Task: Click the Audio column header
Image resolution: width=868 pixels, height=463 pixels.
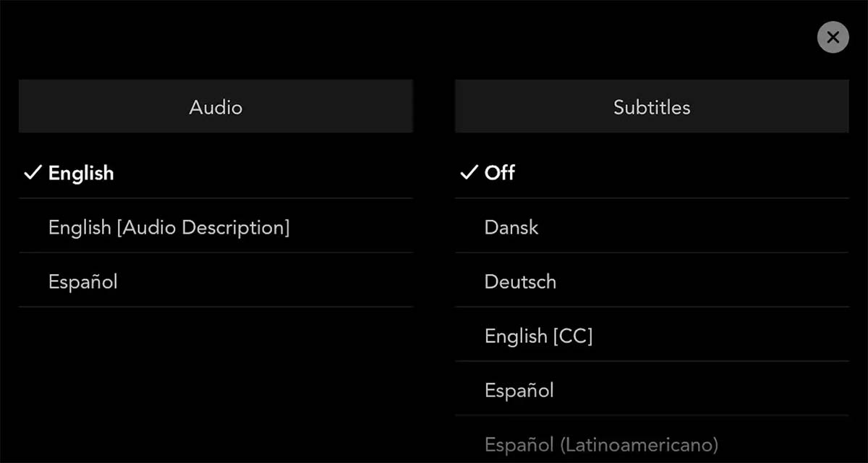Action: [x=216, y=107]
